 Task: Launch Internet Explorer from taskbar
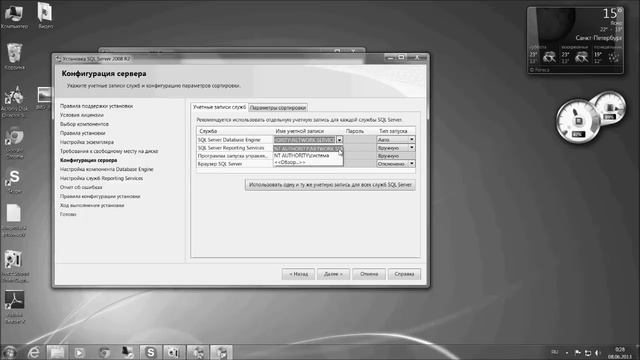tap(33, 352)
